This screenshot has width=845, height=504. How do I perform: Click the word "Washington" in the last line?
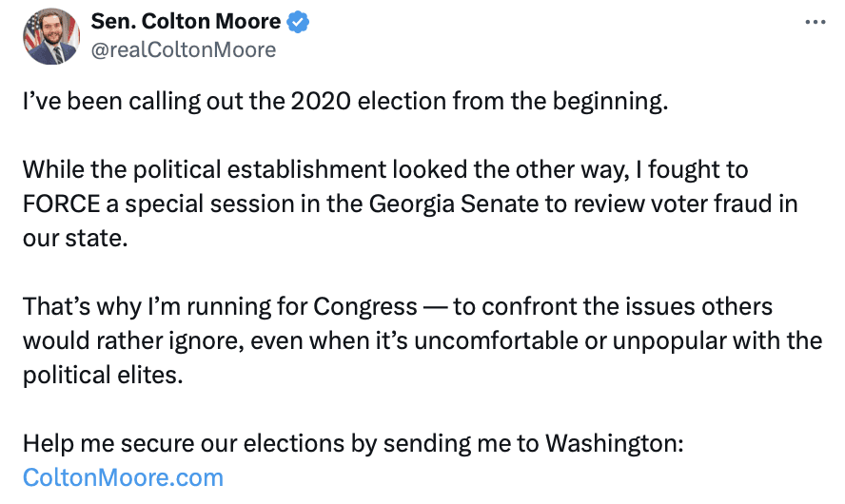(609, 443)
